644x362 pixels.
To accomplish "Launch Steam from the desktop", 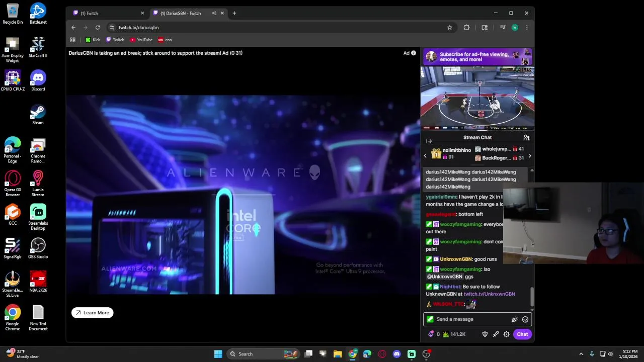I will [38, 114].
